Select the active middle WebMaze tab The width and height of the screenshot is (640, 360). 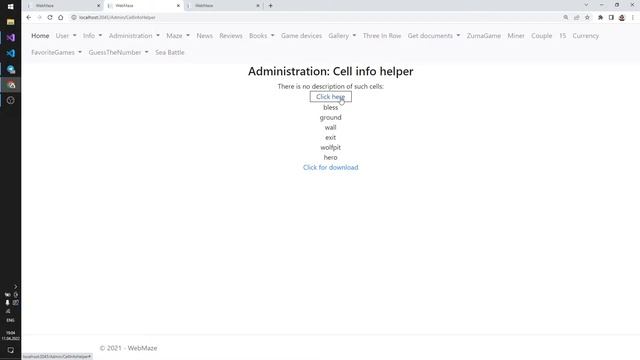[x=144, y=6]
